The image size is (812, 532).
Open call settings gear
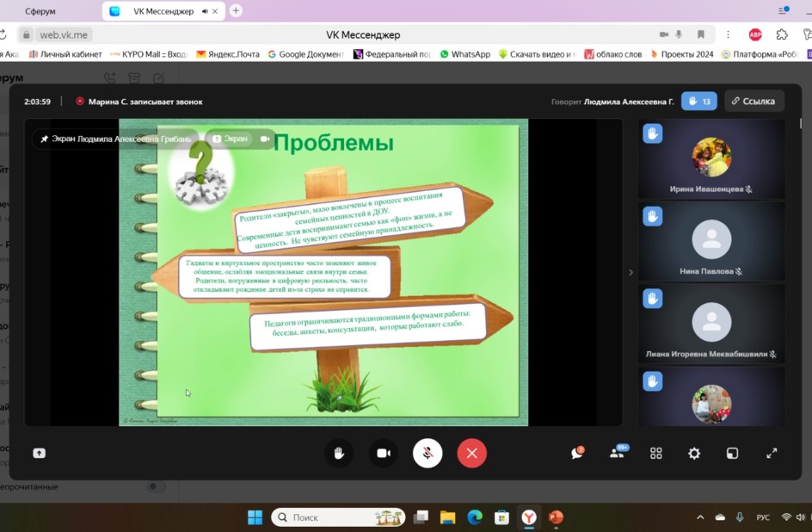(x=694, y=454)
